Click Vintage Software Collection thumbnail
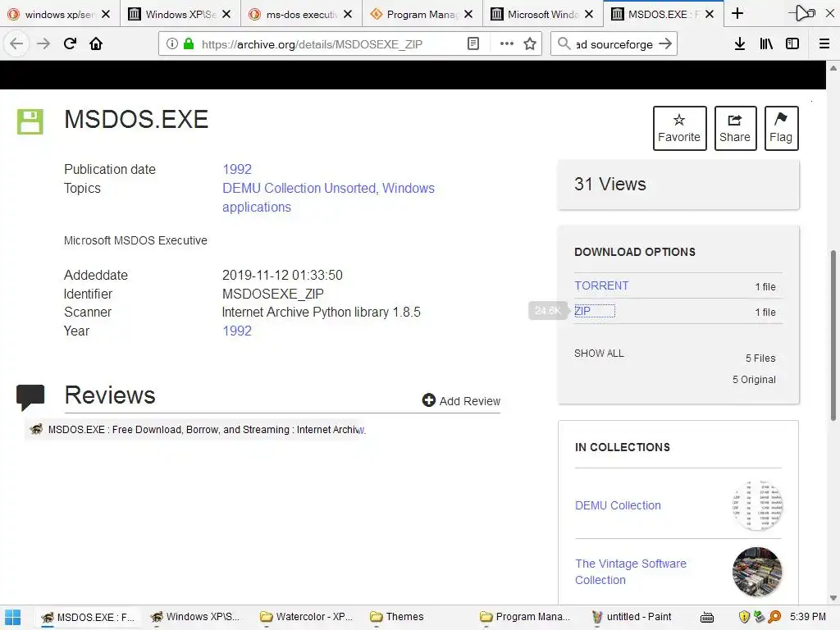Viewport: 840px width, 630px height. 757,572
